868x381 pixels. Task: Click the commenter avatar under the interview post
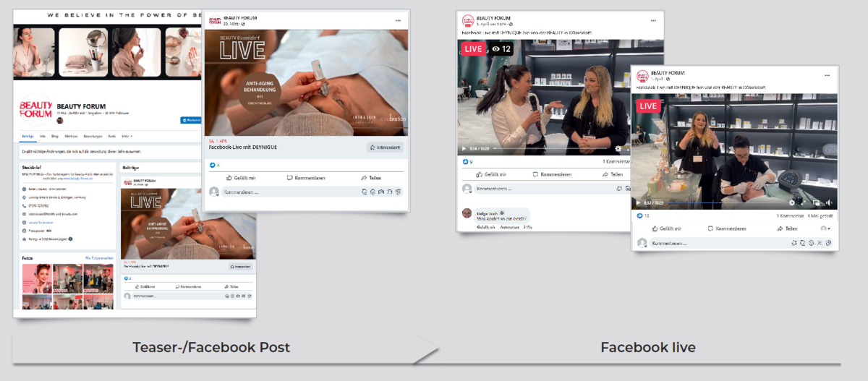tap(467, 213)
